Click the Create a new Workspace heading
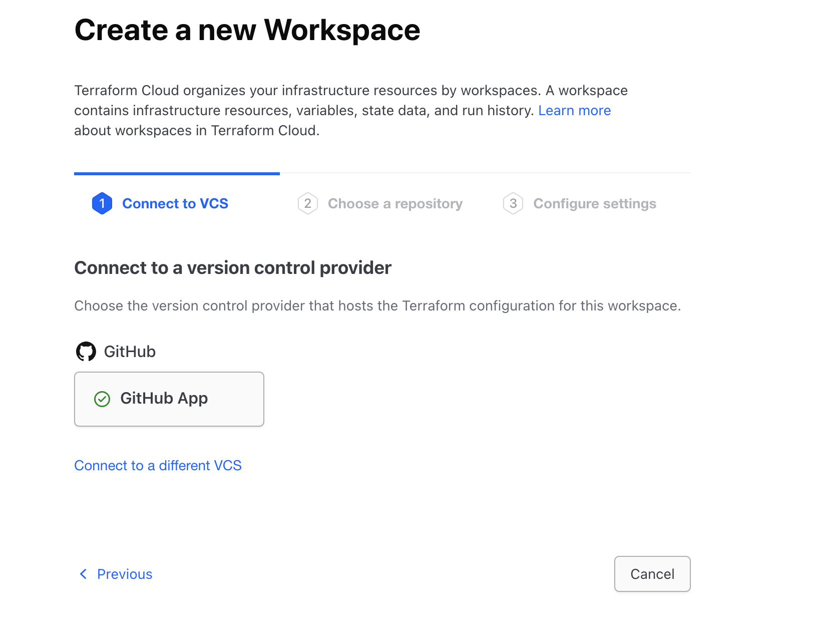 (x=247, y=30)
